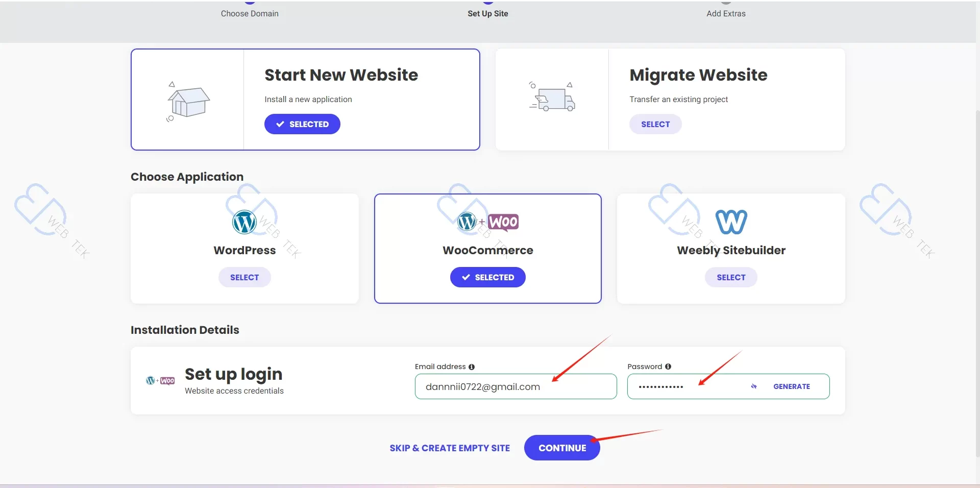Click the Weebly W logo icon
The height and width of the screenshot is (488, 980).
tap(731, 222)
